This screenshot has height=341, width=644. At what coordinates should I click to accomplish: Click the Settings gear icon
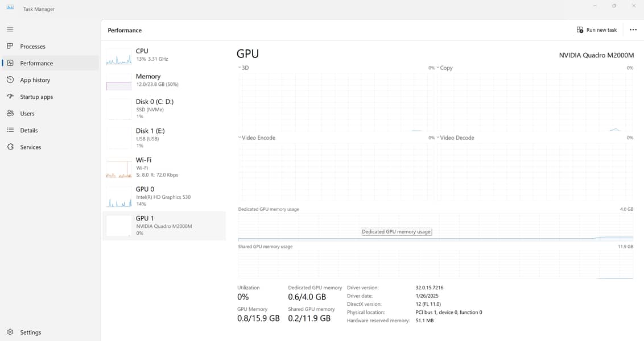pyautogui.click(x=10, y=332)
